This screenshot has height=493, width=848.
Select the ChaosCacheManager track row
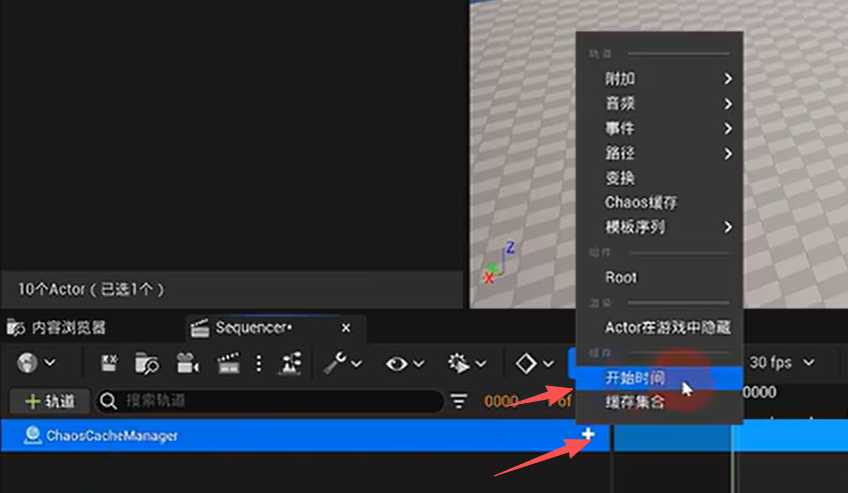[300, 435]
